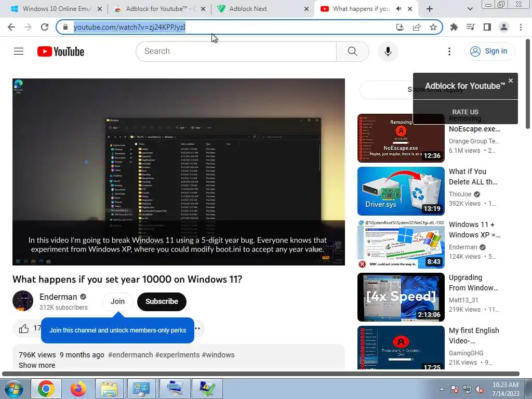
Task: Click Chrome in the taskbar
Action: 46,389
